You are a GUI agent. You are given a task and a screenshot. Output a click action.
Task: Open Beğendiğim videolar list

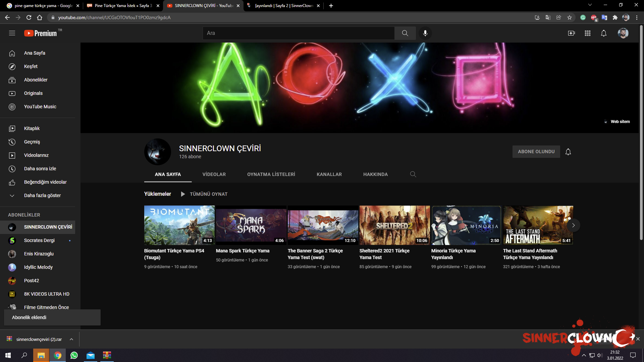click(x=38, y=182)
